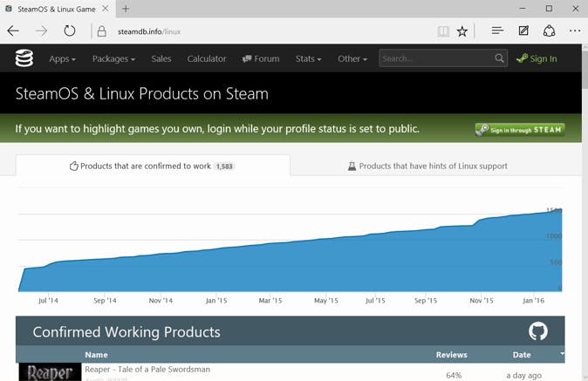
Task: Add page to favorites star icon
Action: coord(462,31)
